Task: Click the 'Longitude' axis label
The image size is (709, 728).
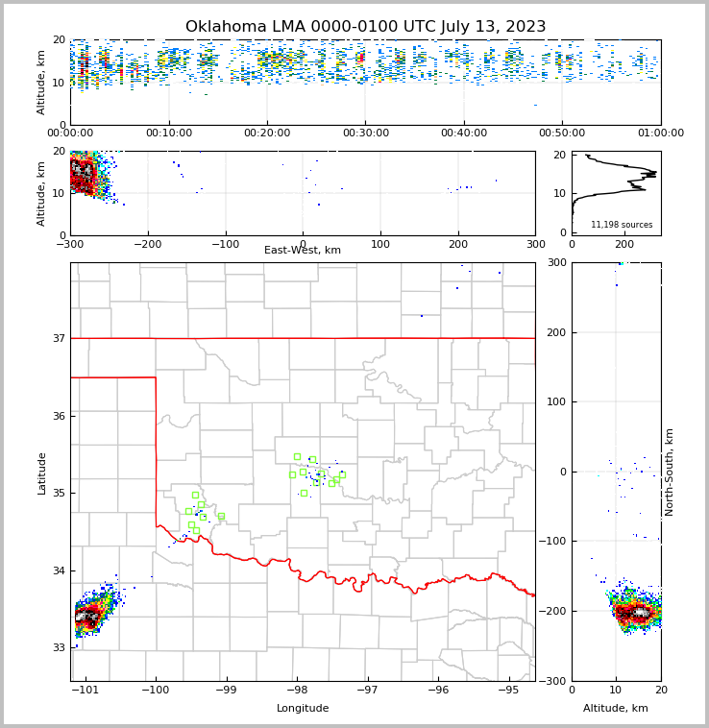Action: coord(303,709)
